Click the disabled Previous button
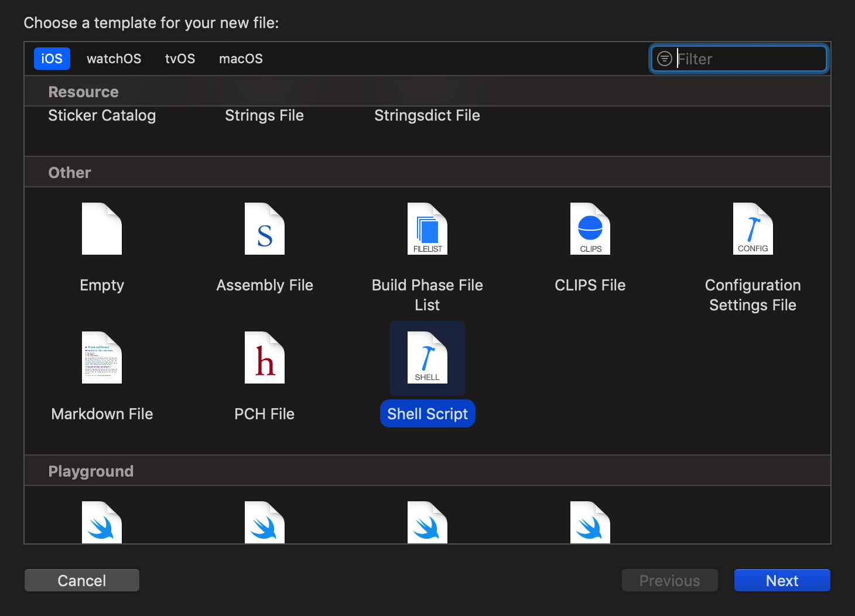Image resolution: width=855 pixels, height=616 pixels. click(x=670, y=580)
